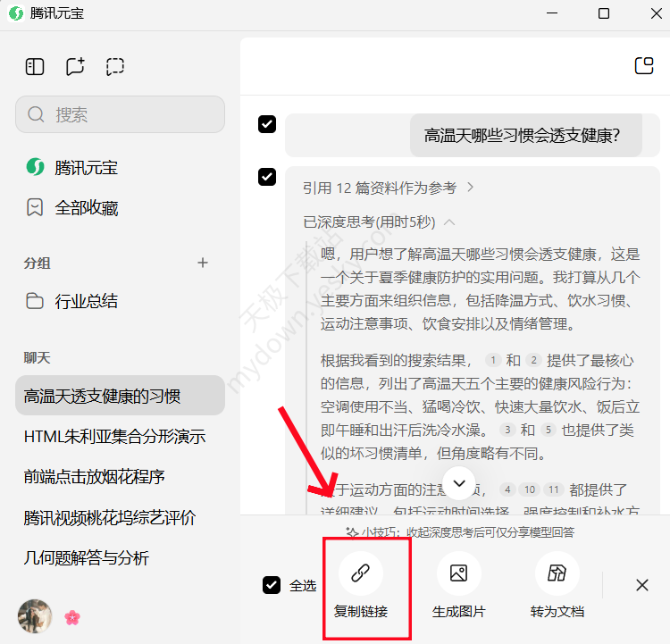Image resolution: width=670 pixels, height=644 pixels.
Task: Close the share selection bar
Action: pyautogui.click(x=641, y=585)
